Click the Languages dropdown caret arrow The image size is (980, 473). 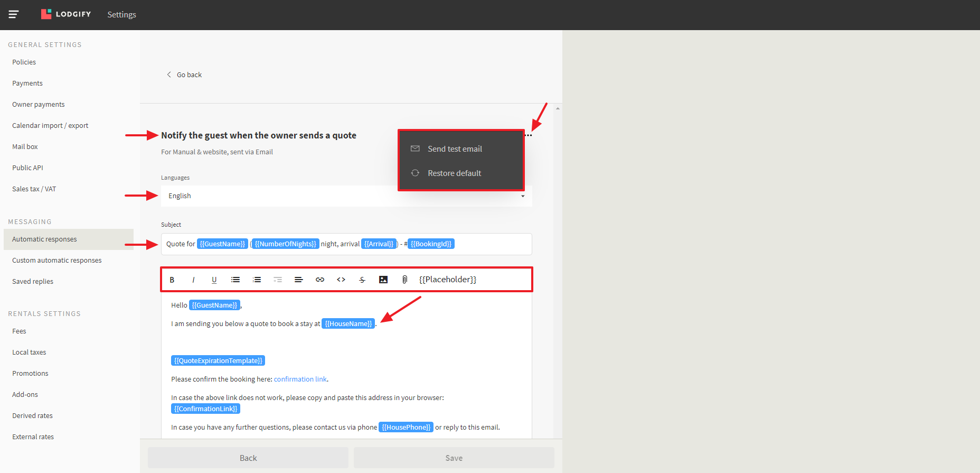[x=523, y=196]
